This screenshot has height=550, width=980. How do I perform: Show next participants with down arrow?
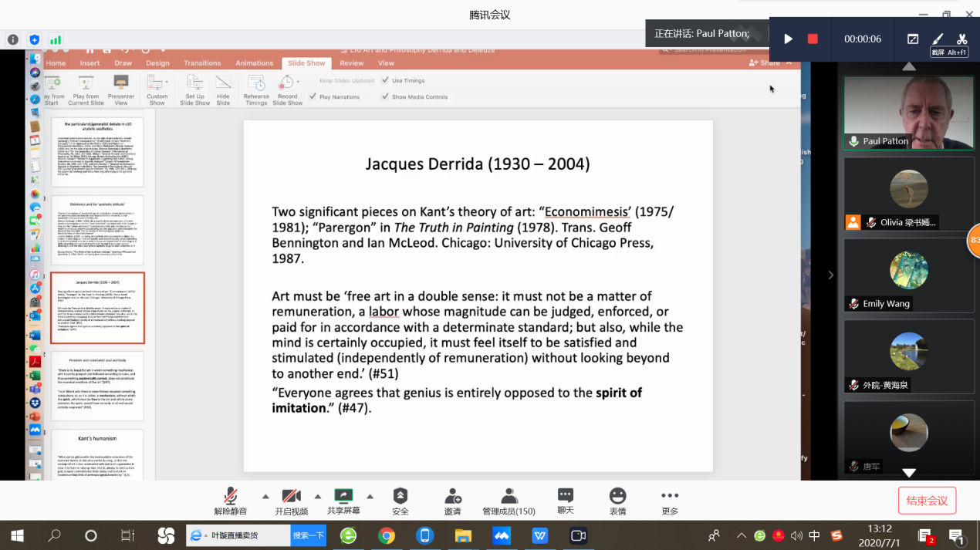(x=909, y=473)
